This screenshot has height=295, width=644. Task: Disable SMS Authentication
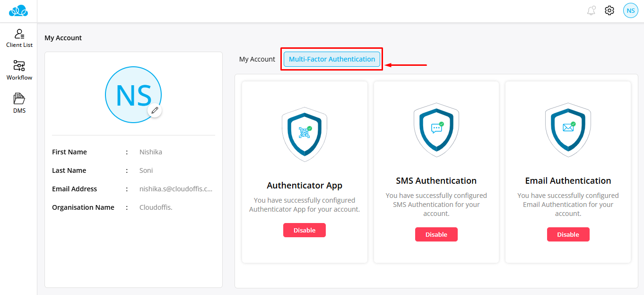coord(436,234)
